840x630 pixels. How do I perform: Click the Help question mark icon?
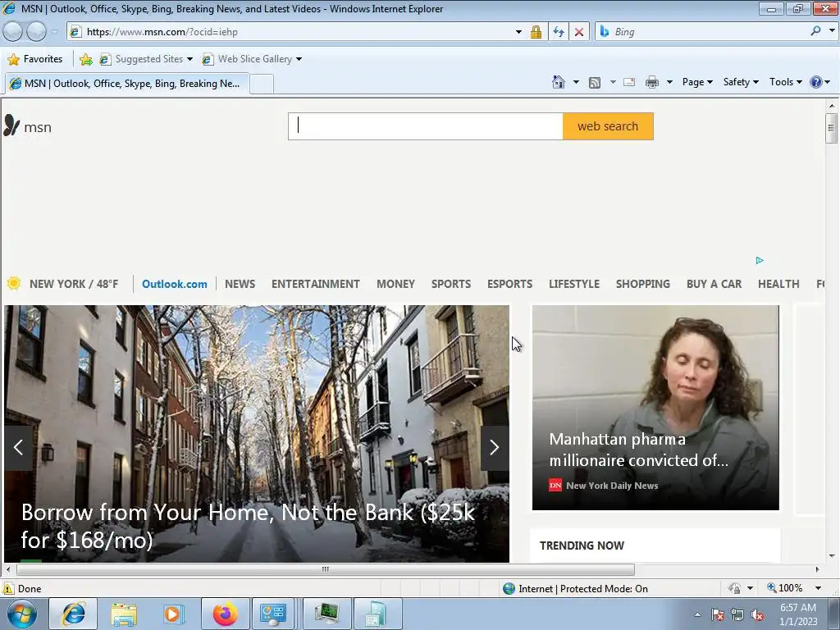816,82
